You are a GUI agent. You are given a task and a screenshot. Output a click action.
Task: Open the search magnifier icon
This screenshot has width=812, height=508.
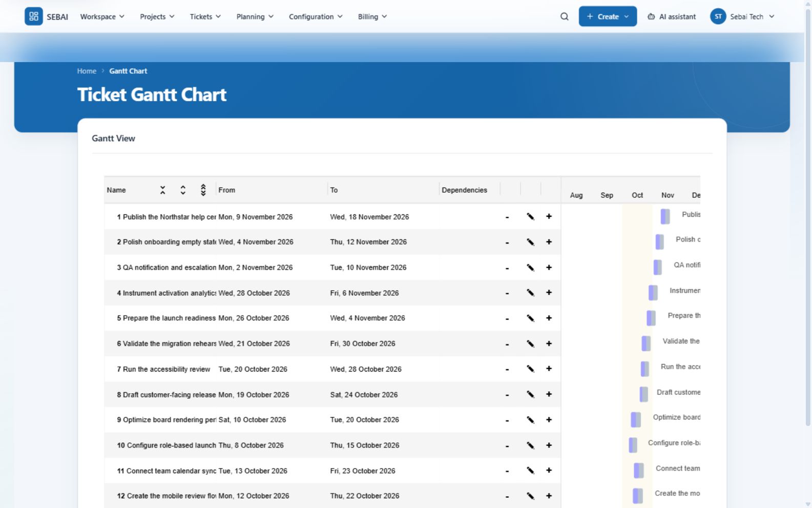565,16
